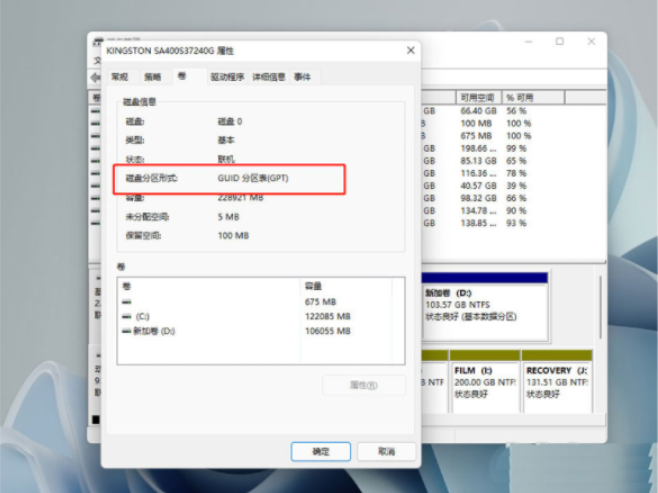Open the 详细信息 tab

(269, 77)
